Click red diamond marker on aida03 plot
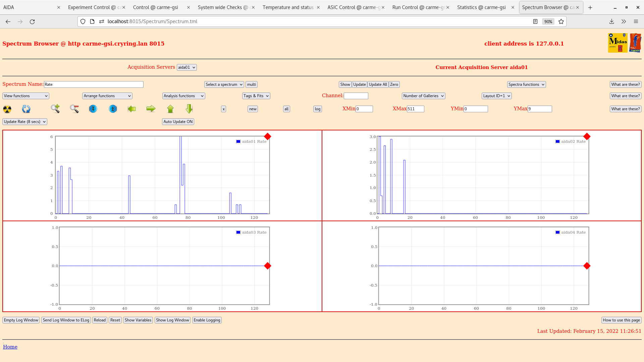Image resolution: width=644 pixels, height=362 pixels. pyautogui.click(x=267, y=266)
